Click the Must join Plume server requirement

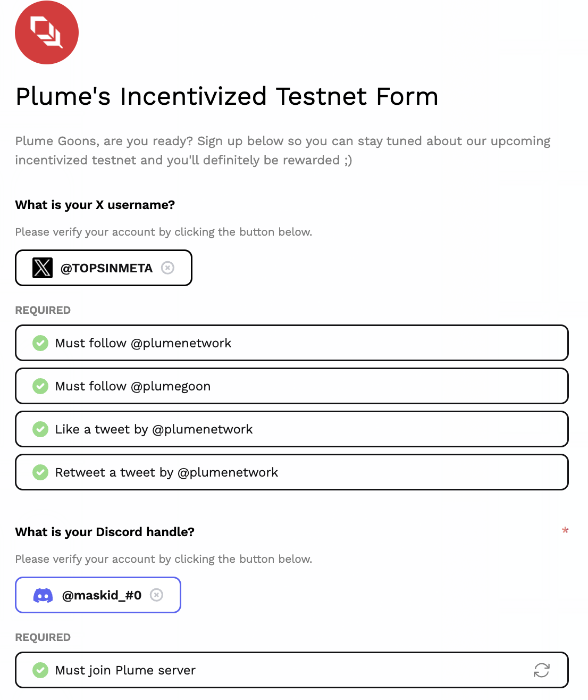coord(292,670)
